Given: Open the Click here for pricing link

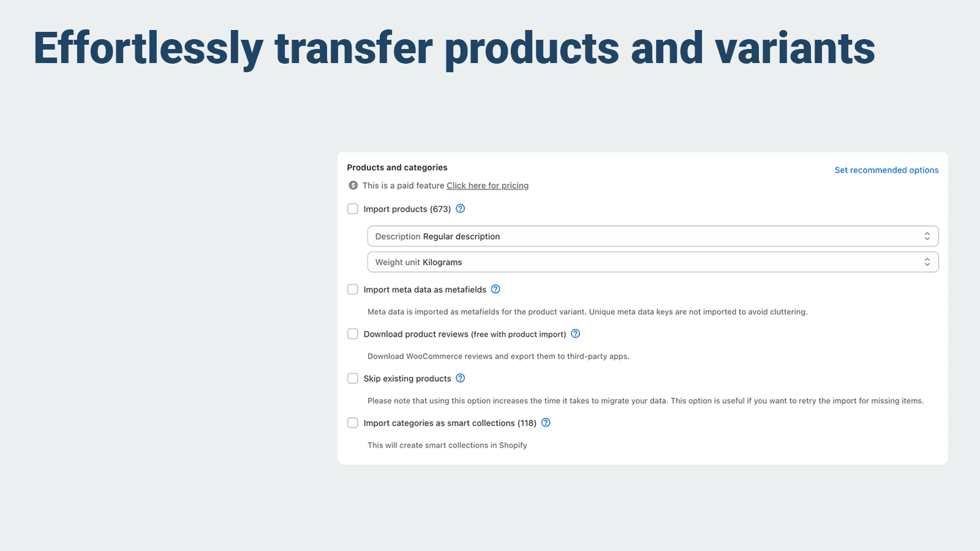Looking at the screenshot, I should click(487, 186).
